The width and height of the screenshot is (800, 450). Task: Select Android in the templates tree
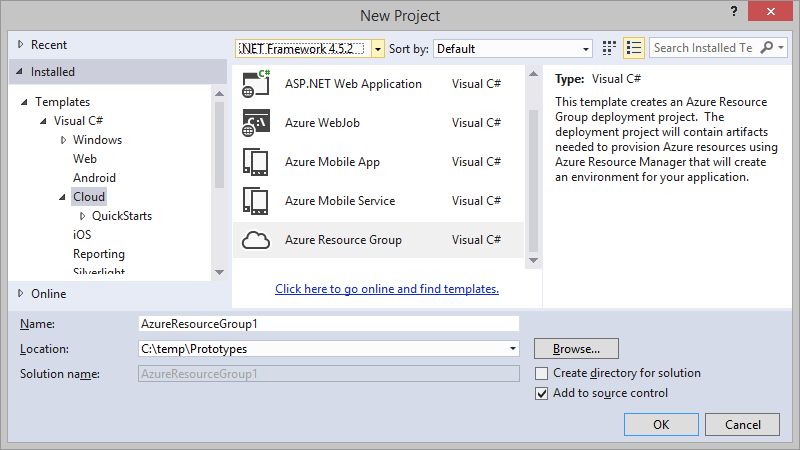94,178
